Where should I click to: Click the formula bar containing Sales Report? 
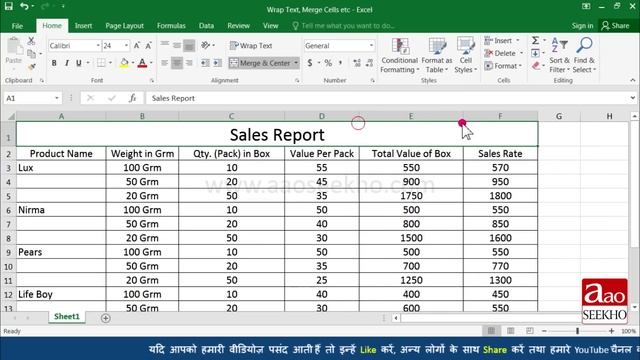(x=387, y=98)
